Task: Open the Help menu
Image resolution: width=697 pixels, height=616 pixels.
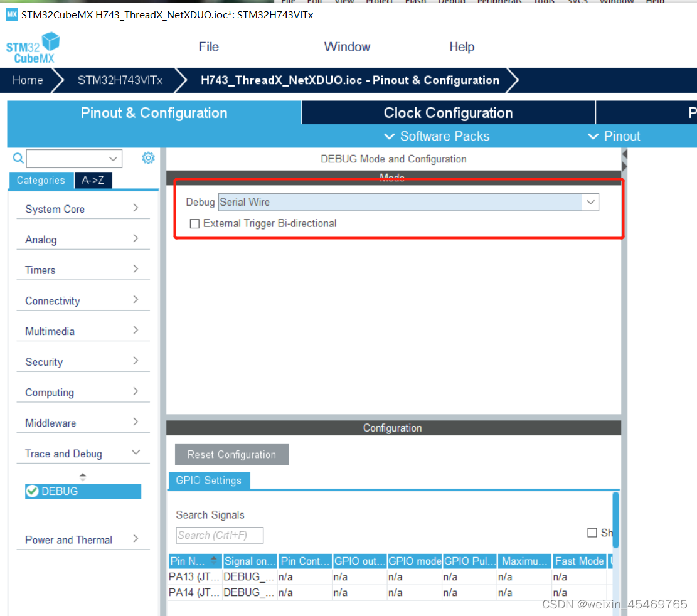Action: [461, 47]
